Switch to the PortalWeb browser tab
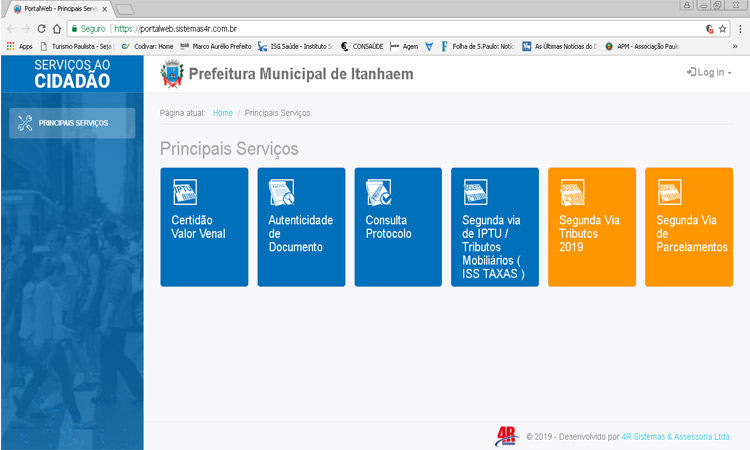The width and height of the screenshot is (750, 450). [x=58, y=8]
